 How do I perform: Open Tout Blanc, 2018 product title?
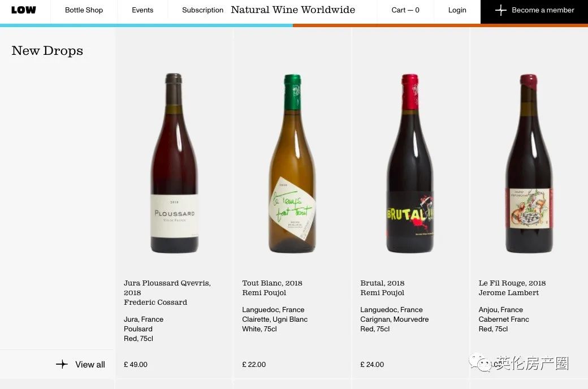coord(272,283)
